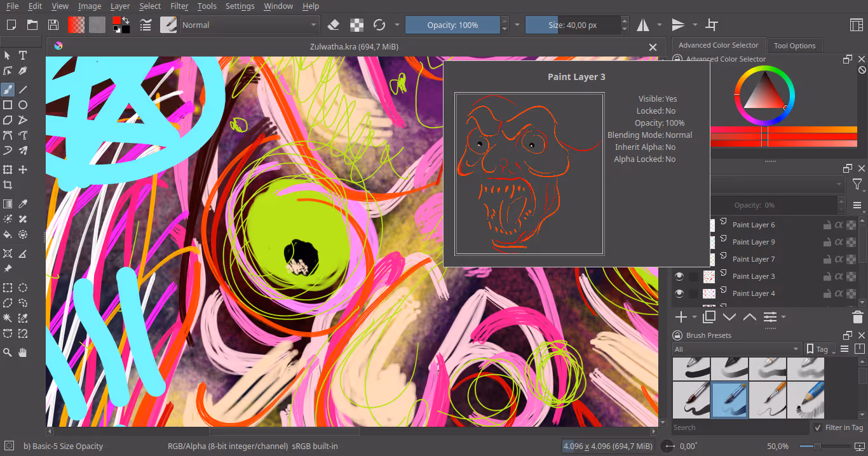Select the Zoom magnifier tool
The height and width of the screenshot is (456, 868).
click(8, 352)
